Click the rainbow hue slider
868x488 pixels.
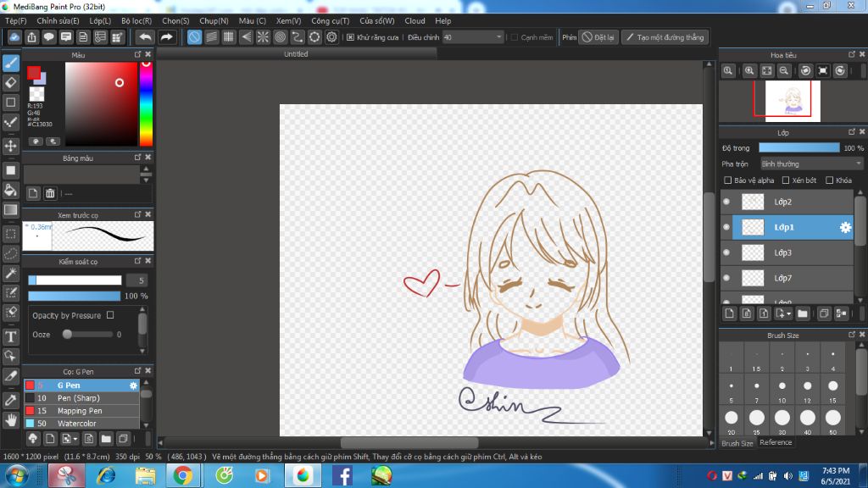(146, 103)
